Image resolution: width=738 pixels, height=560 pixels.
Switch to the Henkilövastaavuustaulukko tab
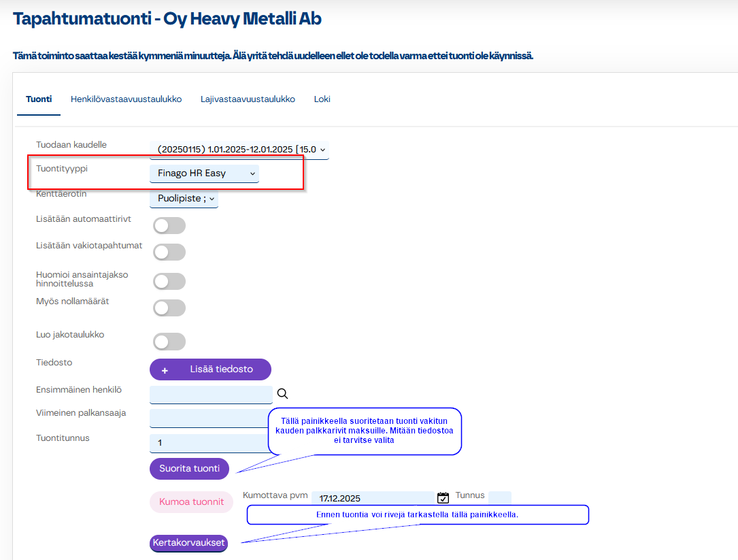[x=126, y=99]
